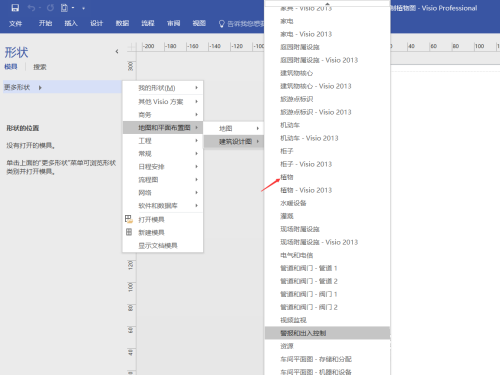This screenshot has height=375, width=500.
Task: Select the 庭园附属设施 - Visio 2013 stencil
Action: click(327, 60)
